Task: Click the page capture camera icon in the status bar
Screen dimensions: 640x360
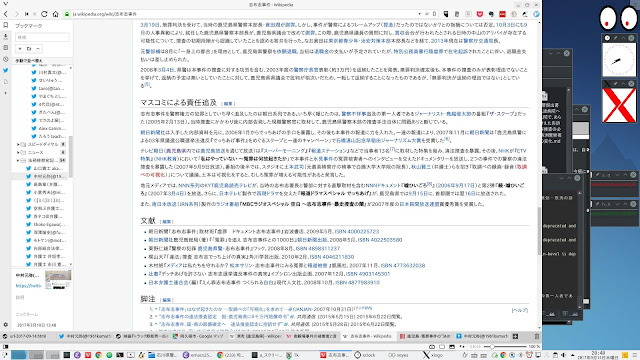Action: coord(432,347)
